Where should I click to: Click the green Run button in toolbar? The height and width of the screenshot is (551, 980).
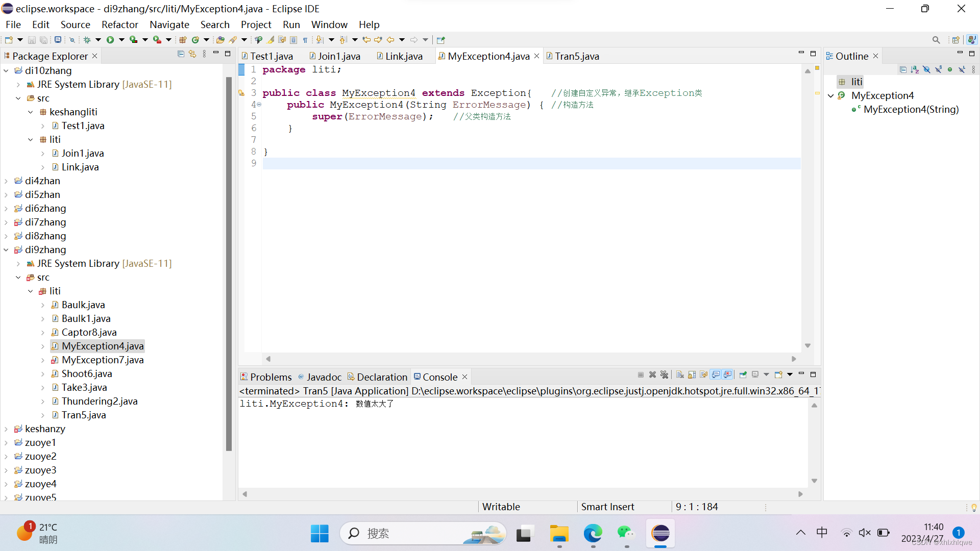point(110,40)
